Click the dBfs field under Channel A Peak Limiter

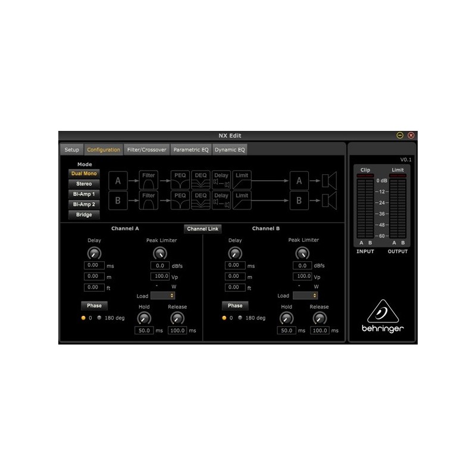click(161, 265)
